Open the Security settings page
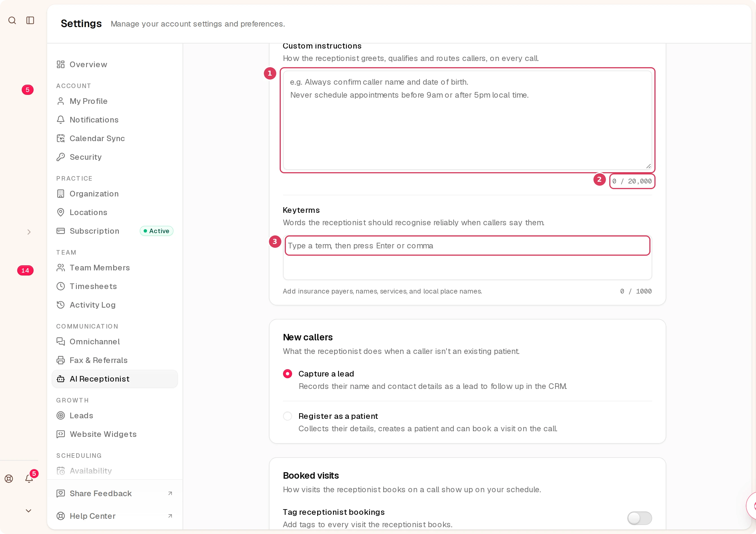This screenshot has height=534, width=756. tap(115, 157)
